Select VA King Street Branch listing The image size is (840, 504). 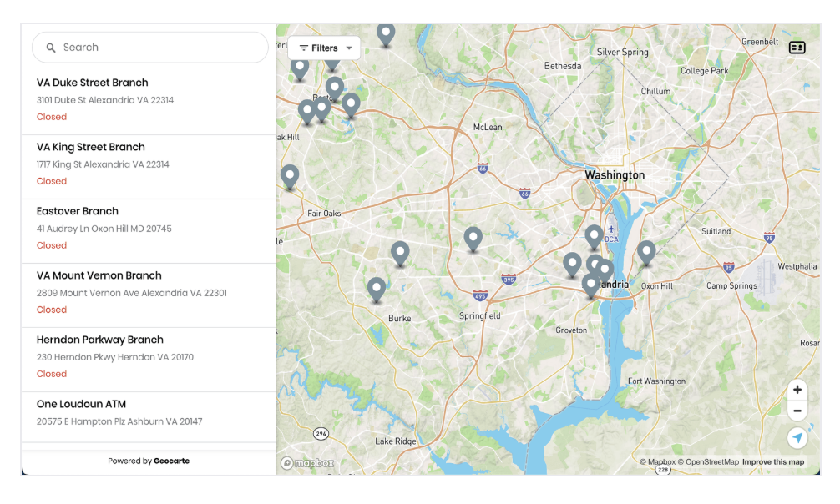tap(91, 147)
